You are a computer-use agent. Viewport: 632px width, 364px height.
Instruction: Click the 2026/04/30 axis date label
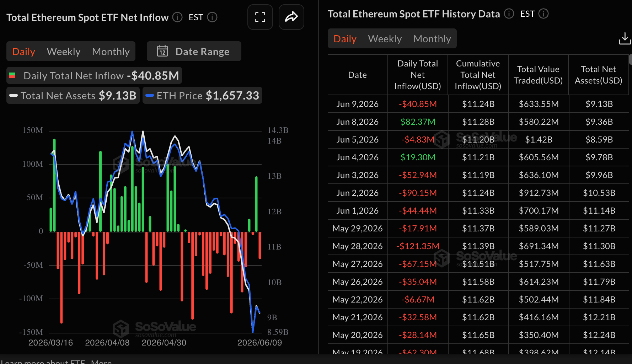click(164, 342)
